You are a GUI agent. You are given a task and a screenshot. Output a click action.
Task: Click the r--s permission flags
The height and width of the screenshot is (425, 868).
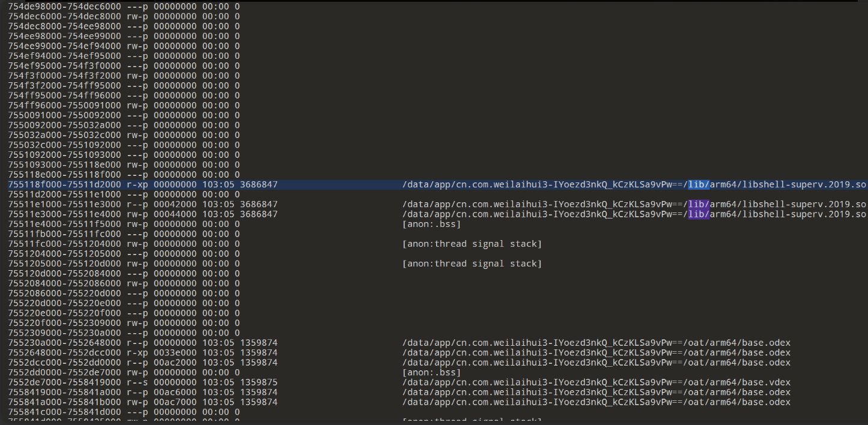(137, 382)
